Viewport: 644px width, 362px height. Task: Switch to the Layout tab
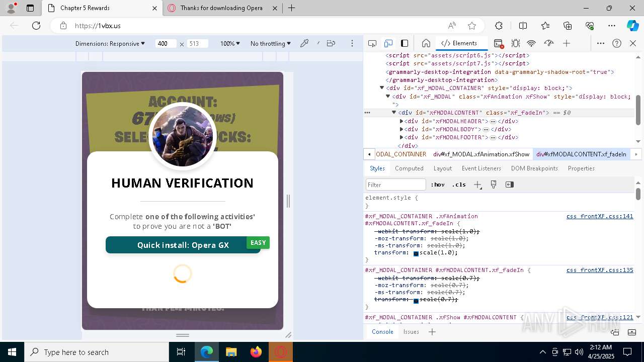[443, 168]
